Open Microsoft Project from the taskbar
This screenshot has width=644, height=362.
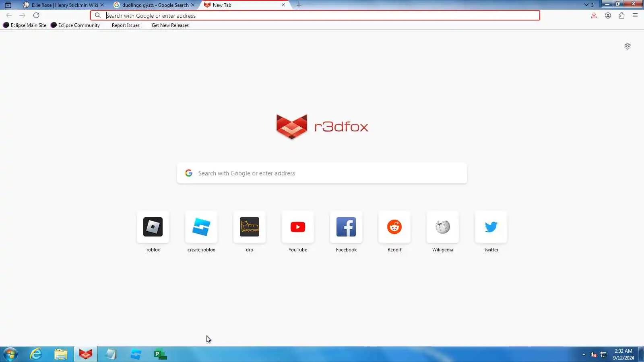[161, 354]
